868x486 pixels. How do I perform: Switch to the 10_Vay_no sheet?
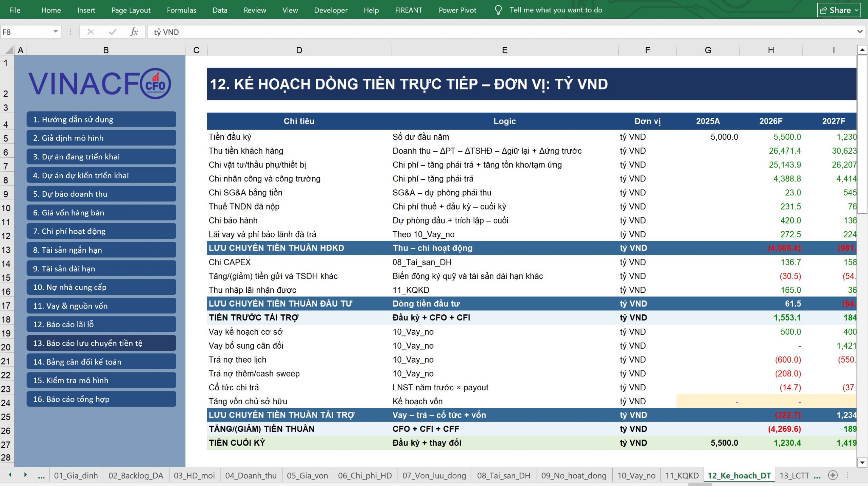click(x=636, y=475)
